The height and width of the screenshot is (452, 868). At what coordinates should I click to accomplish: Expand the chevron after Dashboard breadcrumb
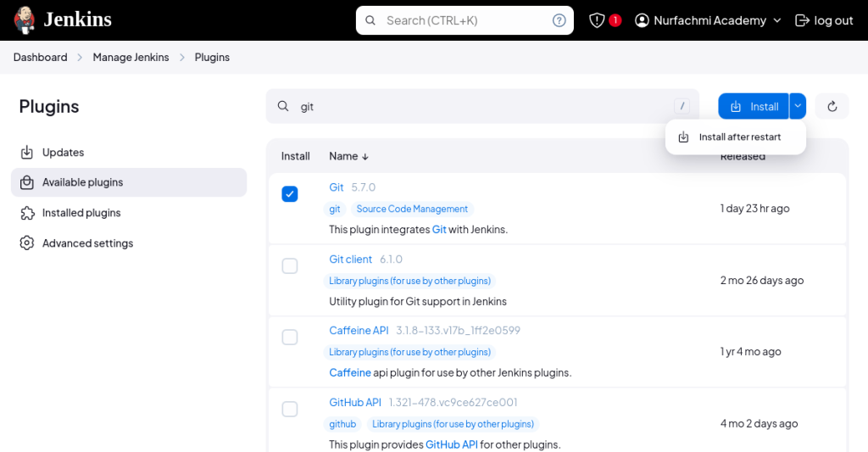(80, 58)
